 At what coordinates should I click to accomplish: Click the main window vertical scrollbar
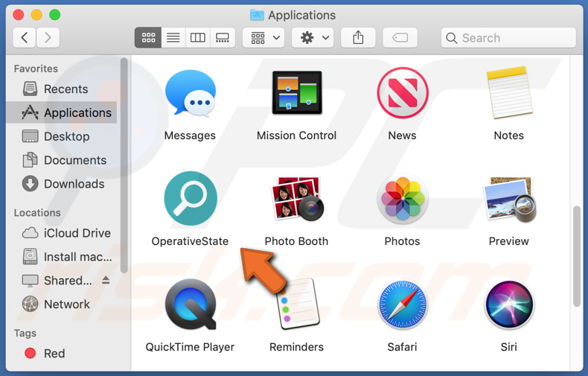[x=577, y=256]
